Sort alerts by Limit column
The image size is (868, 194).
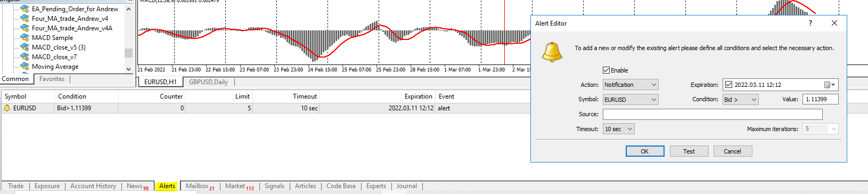coord(219,96)
